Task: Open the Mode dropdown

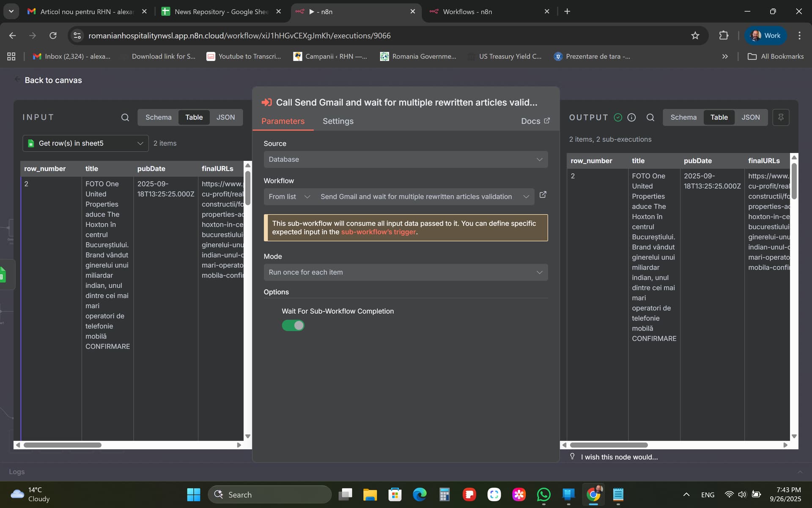Action: 406,272
